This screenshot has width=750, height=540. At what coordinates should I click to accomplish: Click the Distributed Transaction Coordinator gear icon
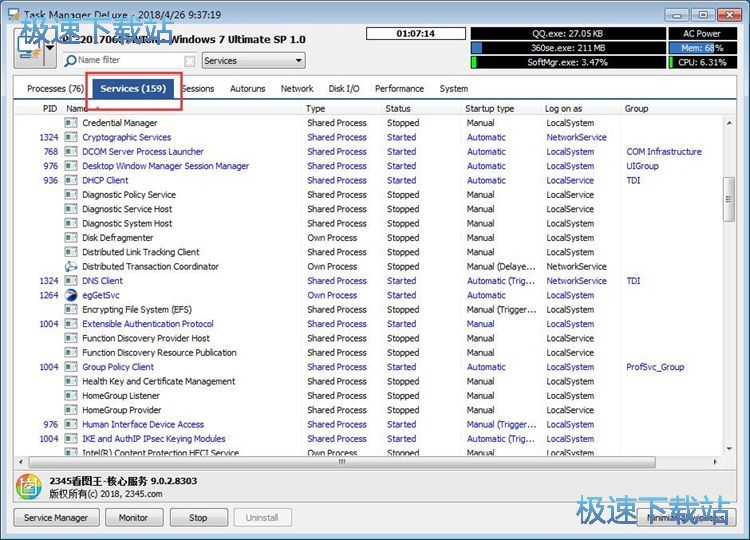pos(71,267)
